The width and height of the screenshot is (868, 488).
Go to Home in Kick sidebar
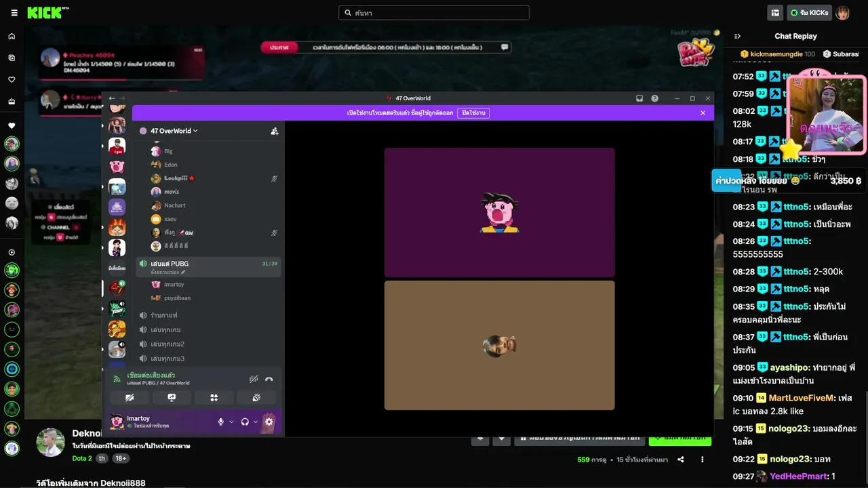tap(12, 37)
